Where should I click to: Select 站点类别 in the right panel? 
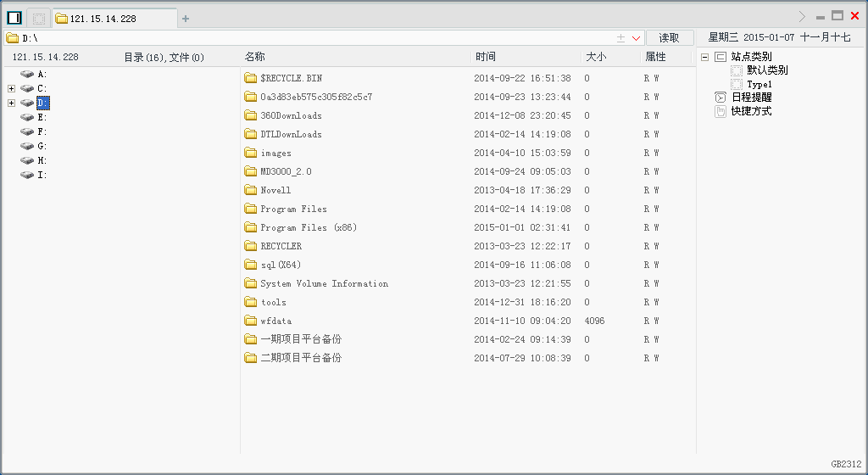pyautogui.click(x=751, y=57)
